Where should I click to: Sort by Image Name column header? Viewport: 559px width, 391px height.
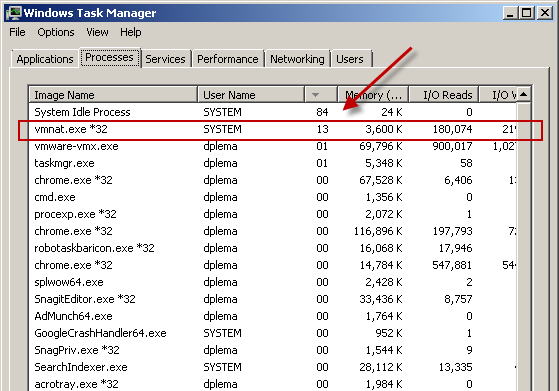point(113,95)
